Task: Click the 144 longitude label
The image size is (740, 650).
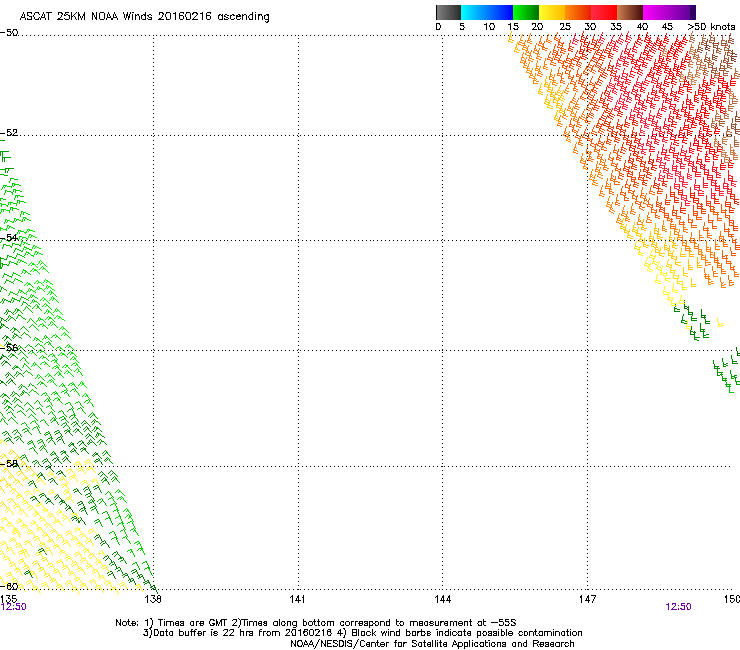Action: click(x=443, y=599)
